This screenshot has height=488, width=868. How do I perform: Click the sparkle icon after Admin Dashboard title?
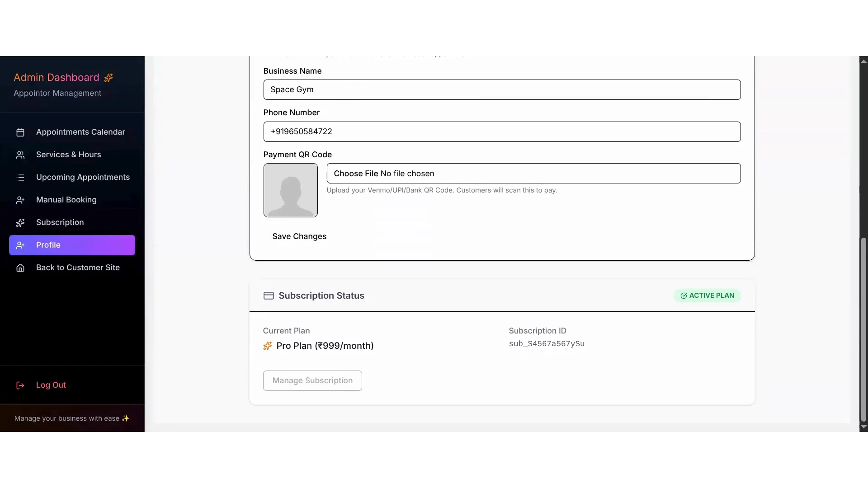108,77
